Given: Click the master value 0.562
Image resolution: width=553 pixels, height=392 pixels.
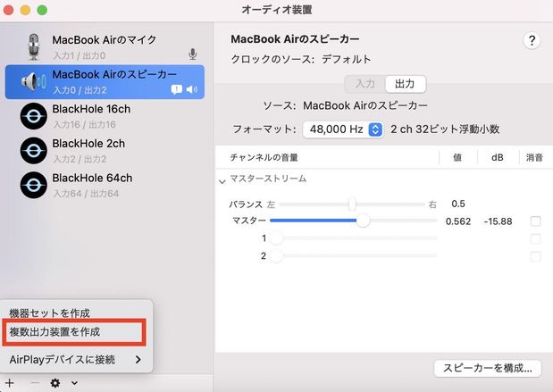Looking at the screenshot, I should click(x=458, y=221).
